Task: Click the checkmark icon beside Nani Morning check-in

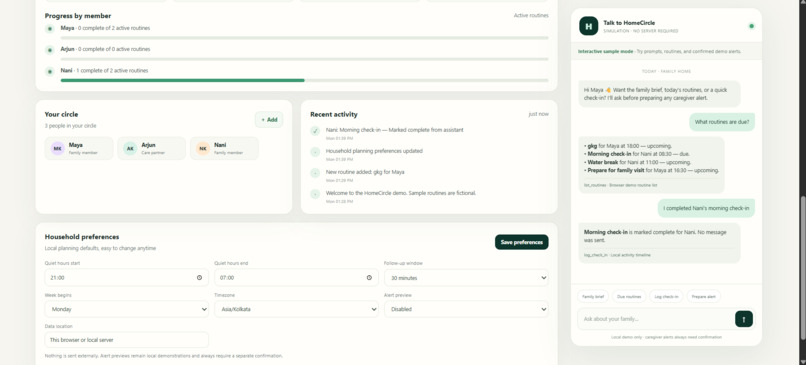Action: 315,131
